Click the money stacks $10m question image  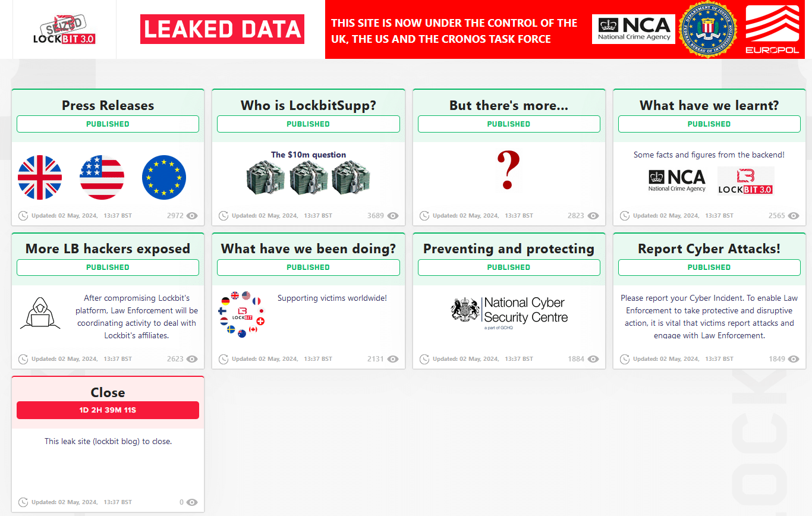[309, 177]
